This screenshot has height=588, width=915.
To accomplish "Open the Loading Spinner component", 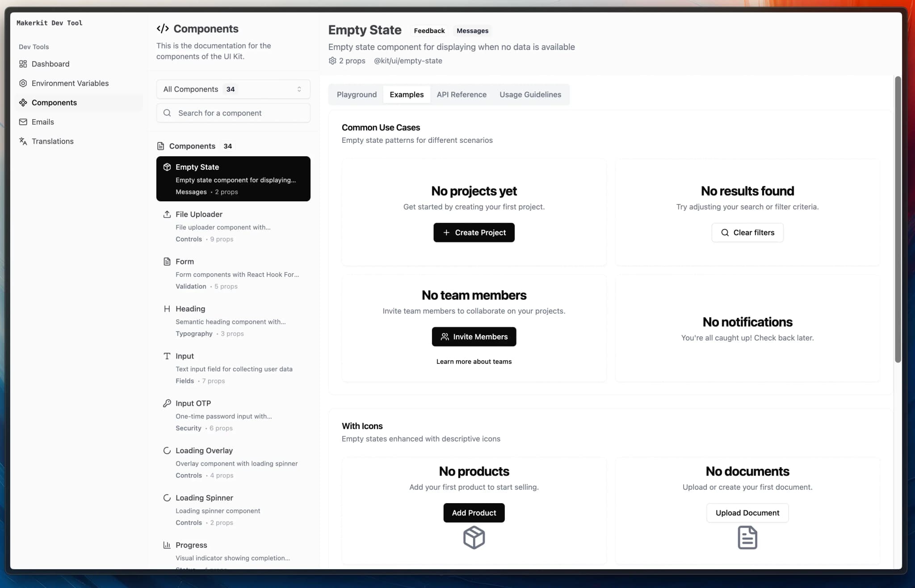I will coord(204,497).
